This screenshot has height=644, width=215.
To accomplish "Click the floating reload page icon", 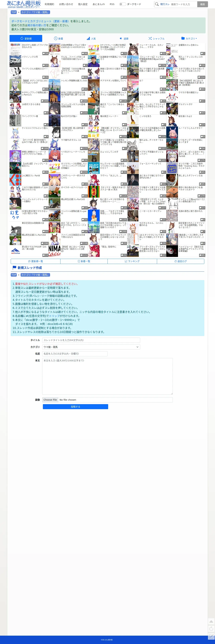I will coord(211,628).
